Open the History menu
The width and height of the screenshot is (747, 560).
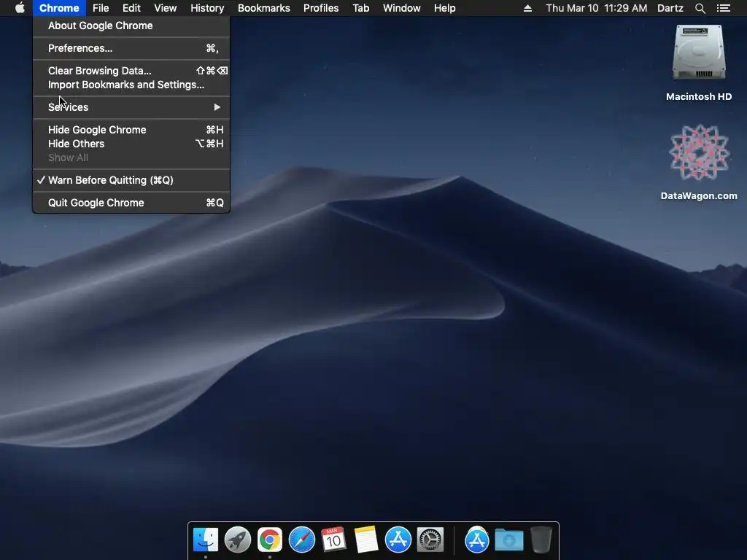[207, 8]
